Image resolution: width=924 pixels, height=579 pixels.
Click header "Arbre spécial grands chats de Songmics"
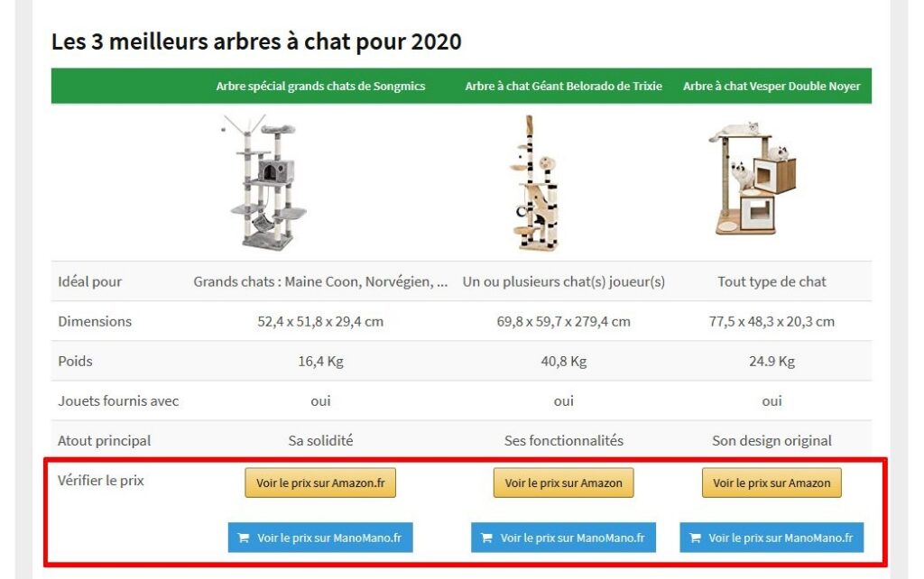point(320,87)
